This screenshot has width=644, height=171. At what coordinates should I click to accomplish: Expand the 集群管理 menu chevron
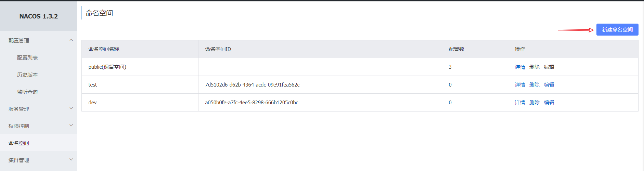pyautogui.click(x=71, y=160)
